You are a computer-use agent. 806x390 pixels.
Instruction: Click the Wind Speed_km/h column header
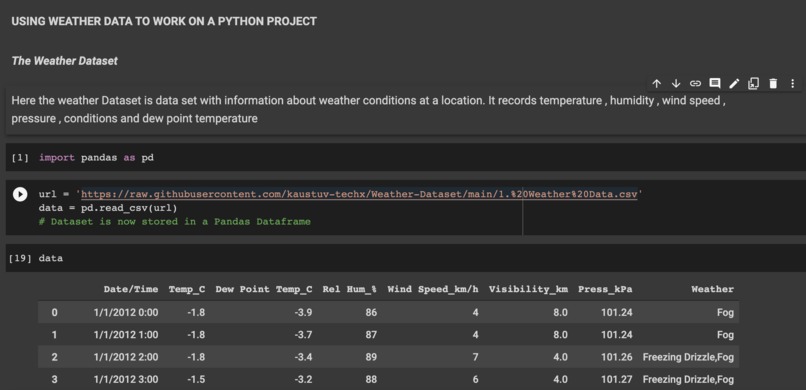[x=433, y=289]
